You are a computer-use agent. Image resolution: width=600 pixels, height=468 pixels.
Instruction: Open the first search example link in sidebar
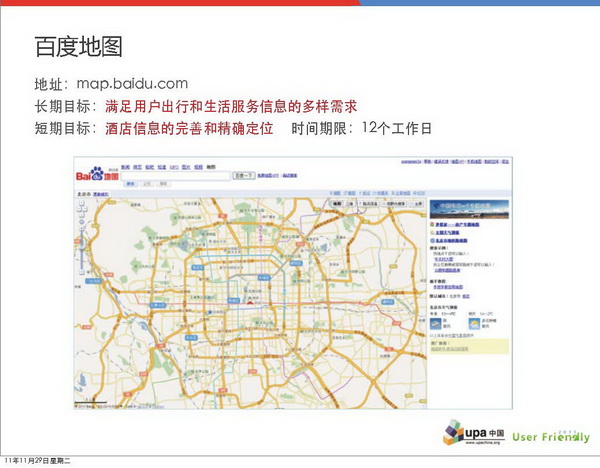pos(443,259)
